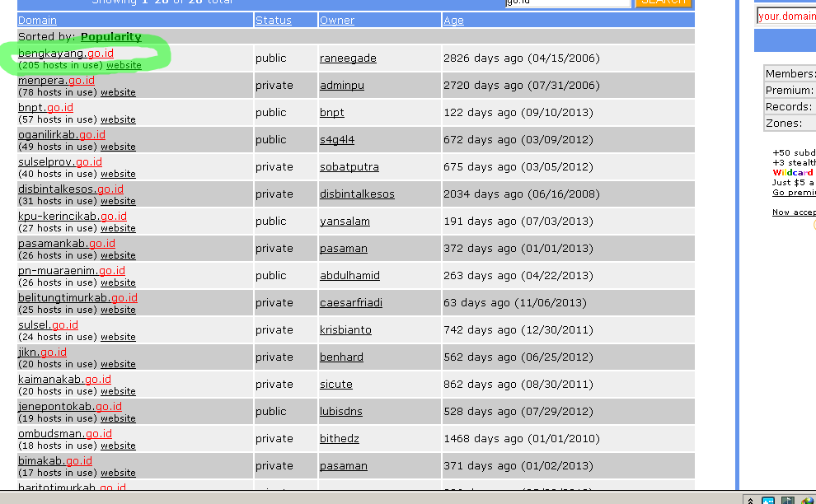Viewport: 816px width, 504px height.
Task: Sort the table by the Age column header
Action: point(453,21)
